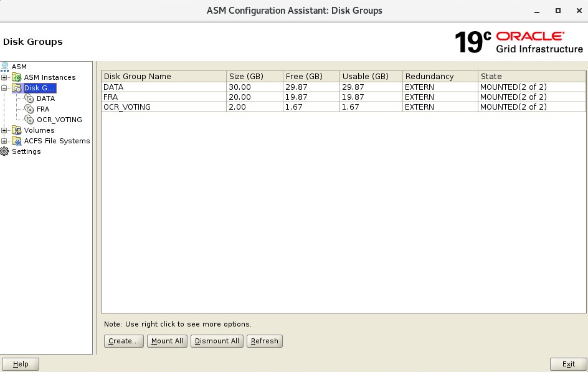This screenshot has height=372, width=588.
Task: Open the Settings tree item
Action: click(26, 151)
